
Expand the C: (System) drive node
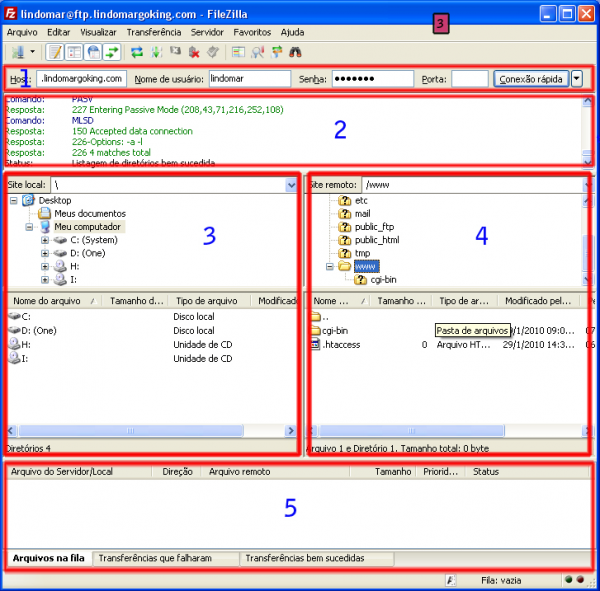tap(45, 240)
